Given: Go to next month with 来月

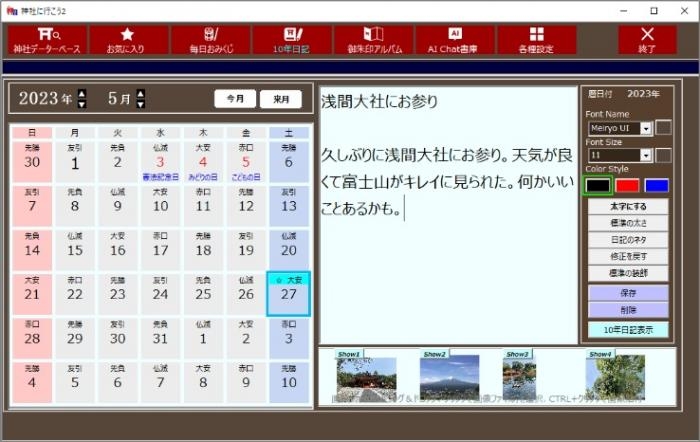Looking at the screenshot, I should click(281, 99).
